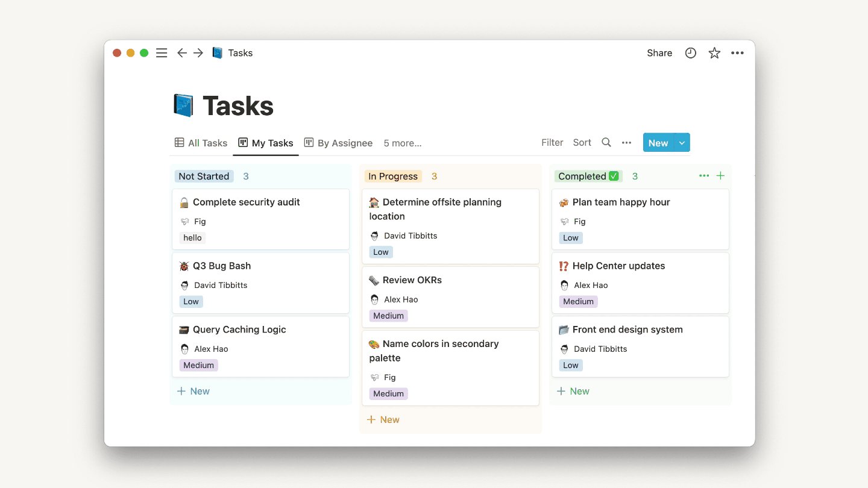Image resolution: width=868 pixels, height=488 pixels.
Task: Open Completed column options via ellipsis icon
Action: click(703, 176)
